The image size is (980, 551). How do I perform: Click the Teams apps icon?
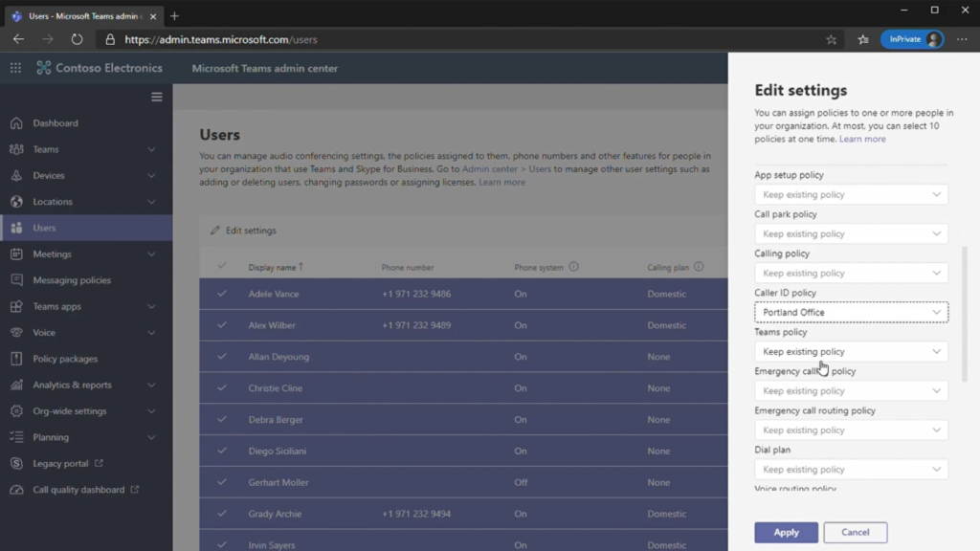(x=16, y=307)
